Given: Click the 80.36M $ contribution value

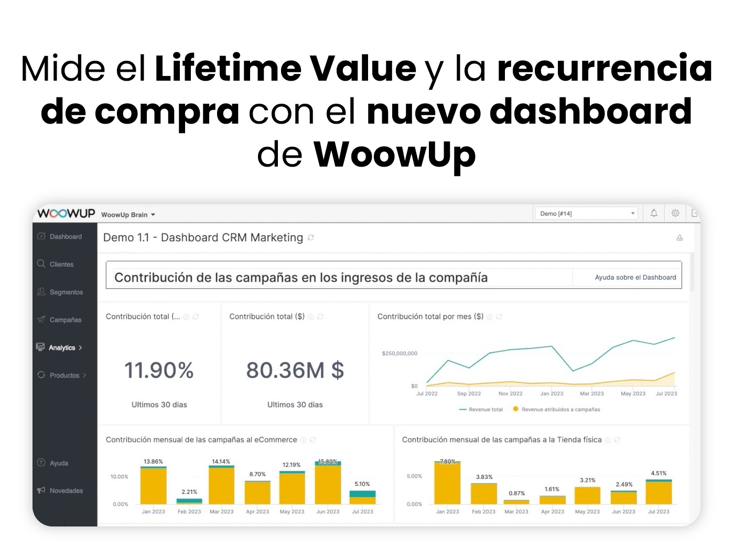Looking at the screenshot, I should tap(295, 370).
